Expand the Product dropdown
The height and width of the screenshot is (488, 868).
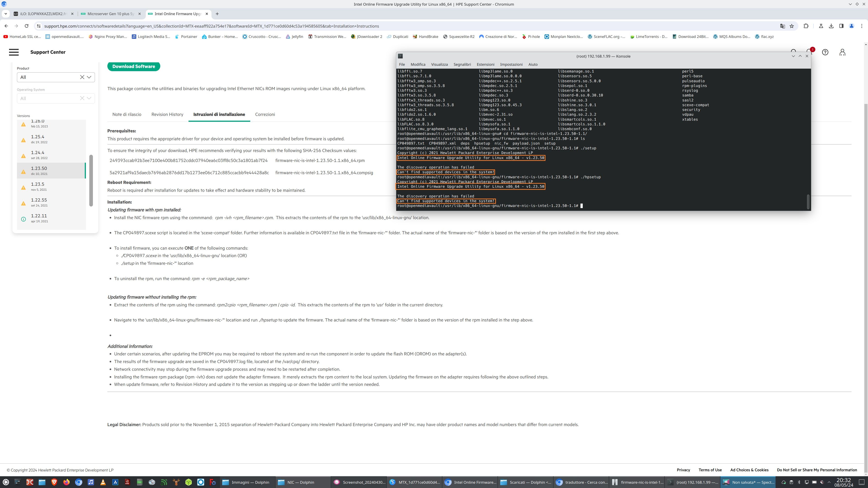pos(89,77)
